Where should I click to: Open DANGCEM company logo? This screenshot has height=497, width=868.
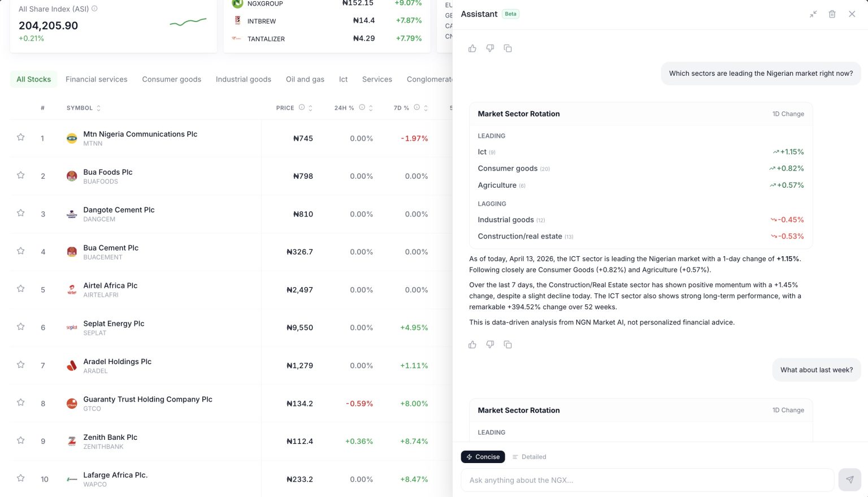tap(72, 214)
